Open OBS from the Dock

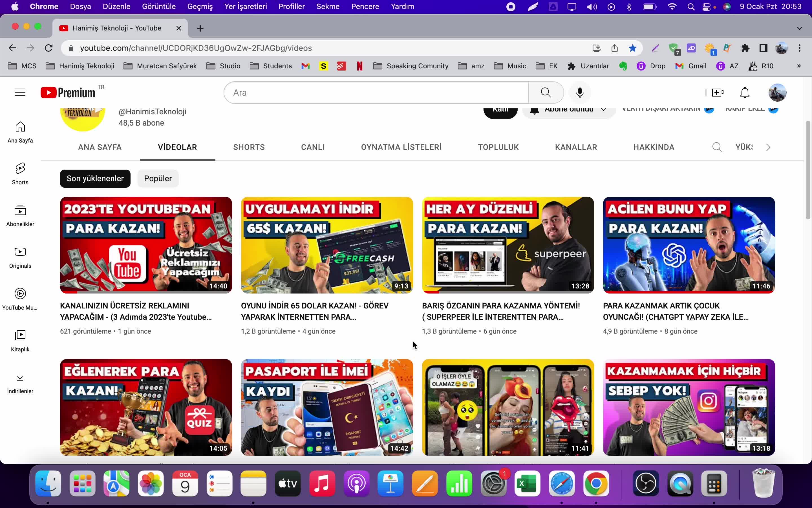[646, 483]
